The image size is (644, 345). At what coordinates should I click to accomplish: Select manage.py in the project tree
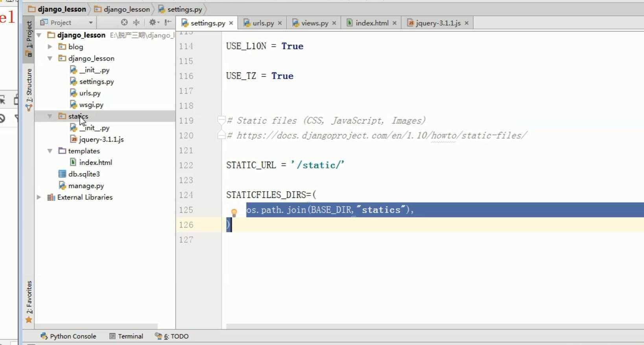click(86, 186)
